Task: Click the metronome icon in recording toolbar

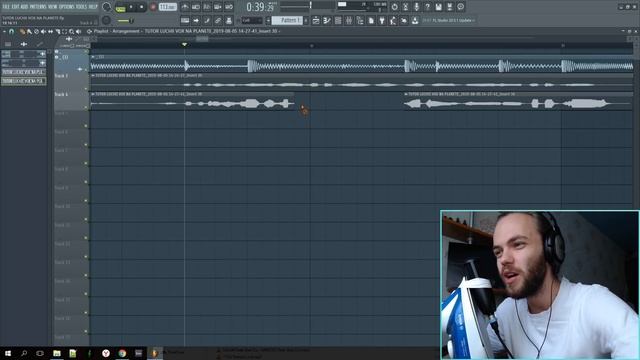Action: (x=185, y=7)
